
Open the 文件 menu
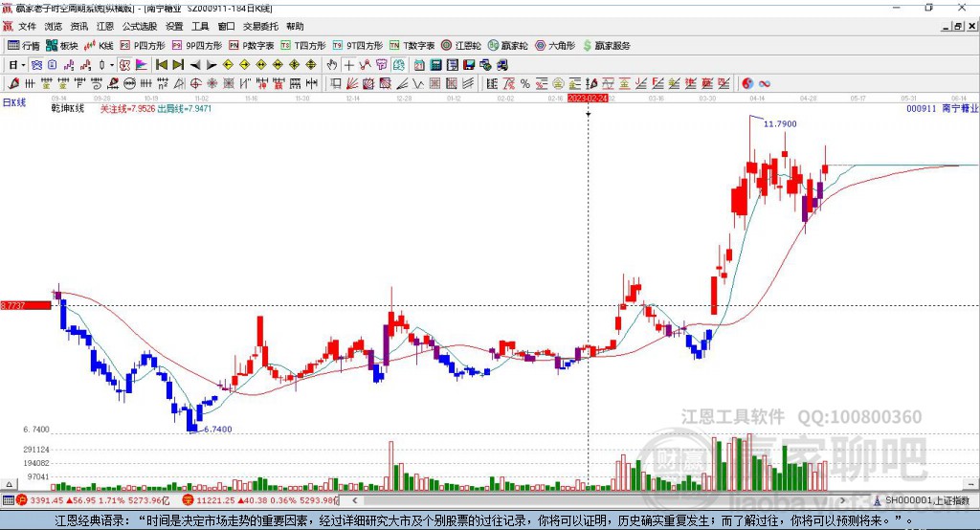click(27, 26)
